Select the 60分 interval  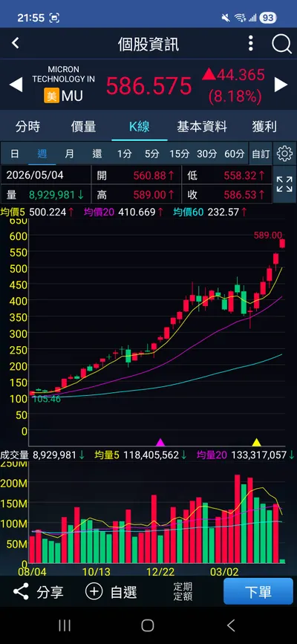[x=234, y=154]
